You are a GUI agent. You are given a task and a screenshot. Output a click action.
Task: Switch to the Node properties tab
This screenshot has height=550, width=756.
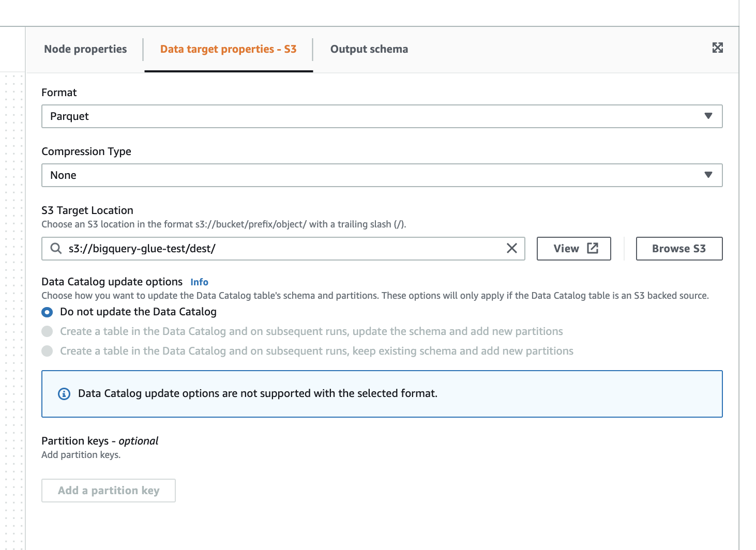(x=85, y=49)
